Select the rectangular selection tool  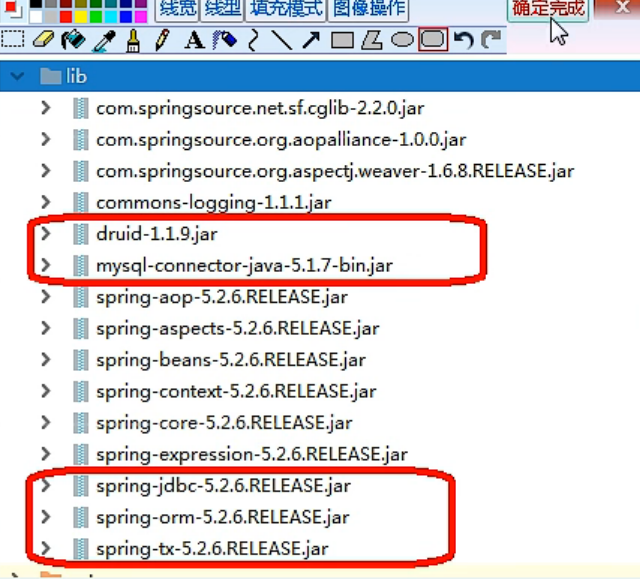(13, 40)
